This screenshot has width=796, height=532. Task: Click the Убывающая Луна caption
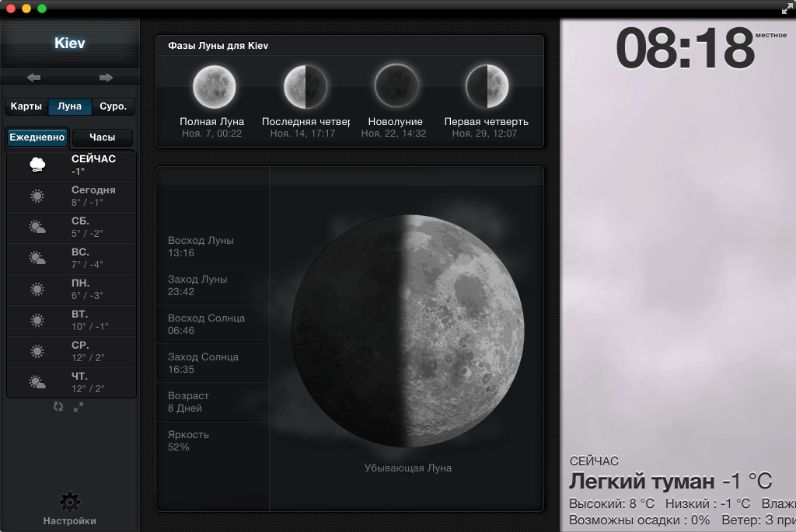tap(407, 468)
